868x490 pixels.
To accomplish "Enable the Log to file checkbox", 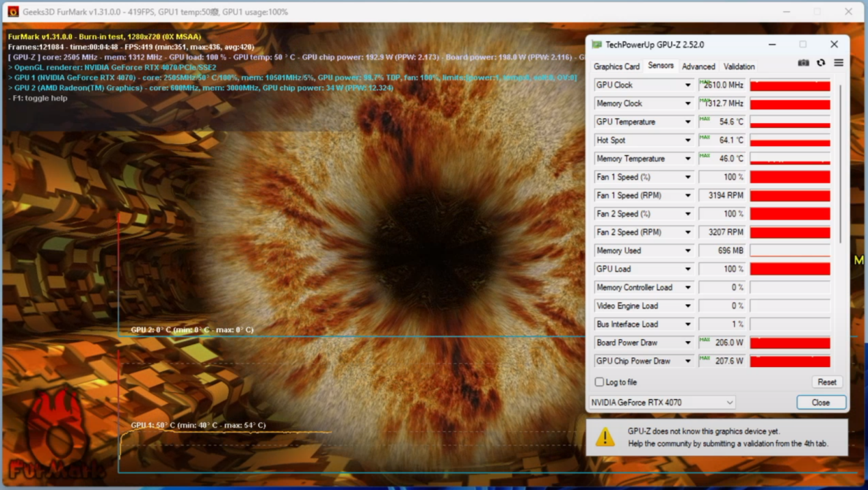I will coord(599,382).
